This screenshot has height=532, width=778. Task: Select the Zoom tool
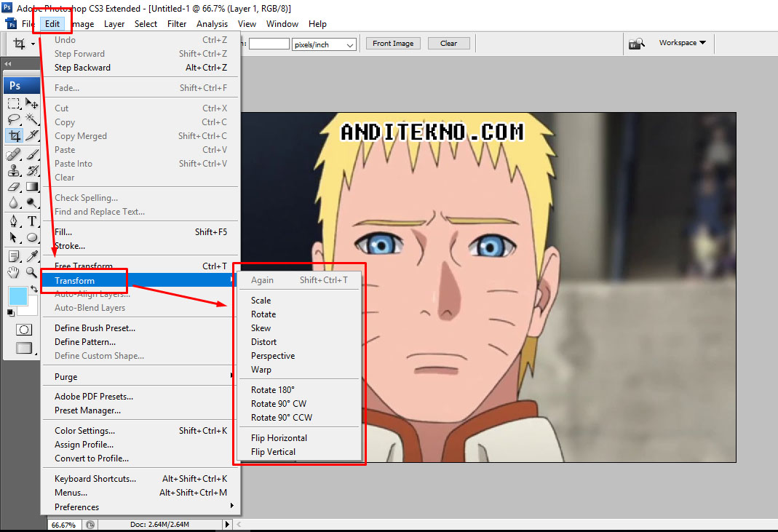(x=32, y=272)
